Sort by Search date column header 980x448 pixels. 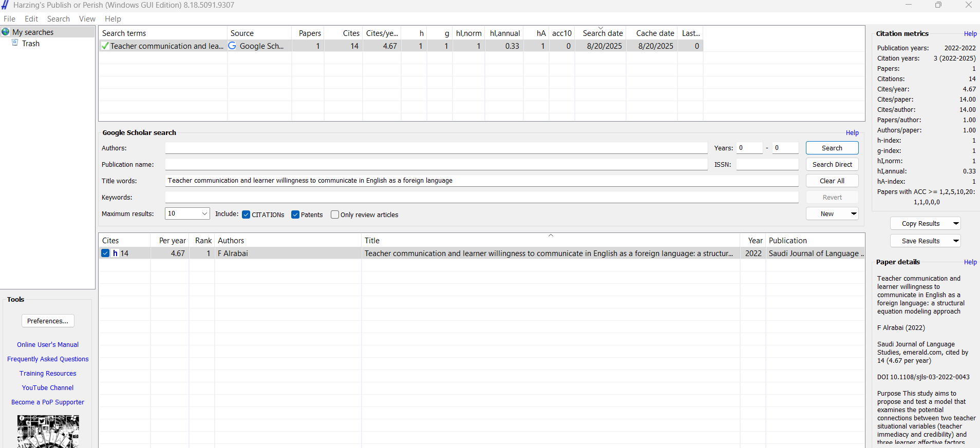pos(601,33)
